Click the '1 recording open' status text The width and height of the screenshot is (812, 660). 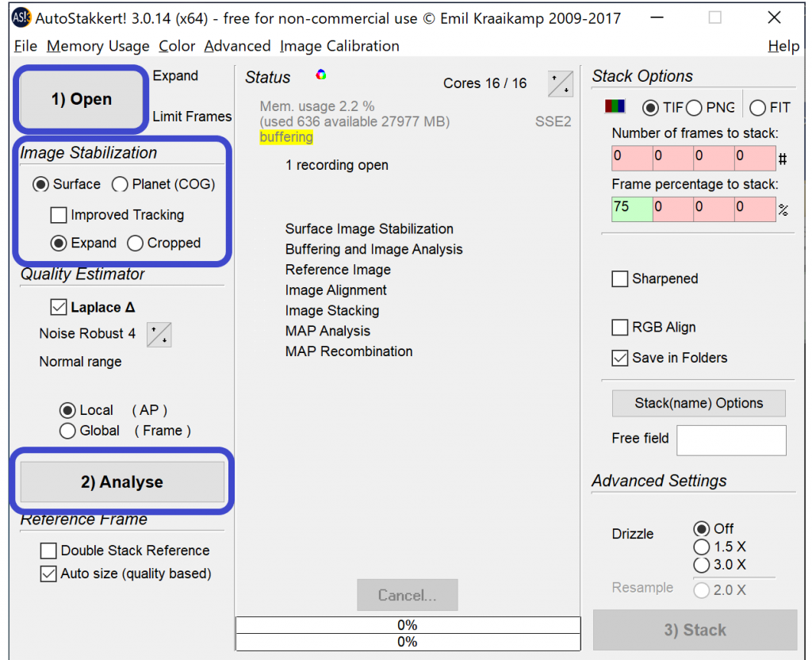pos(336,165)
